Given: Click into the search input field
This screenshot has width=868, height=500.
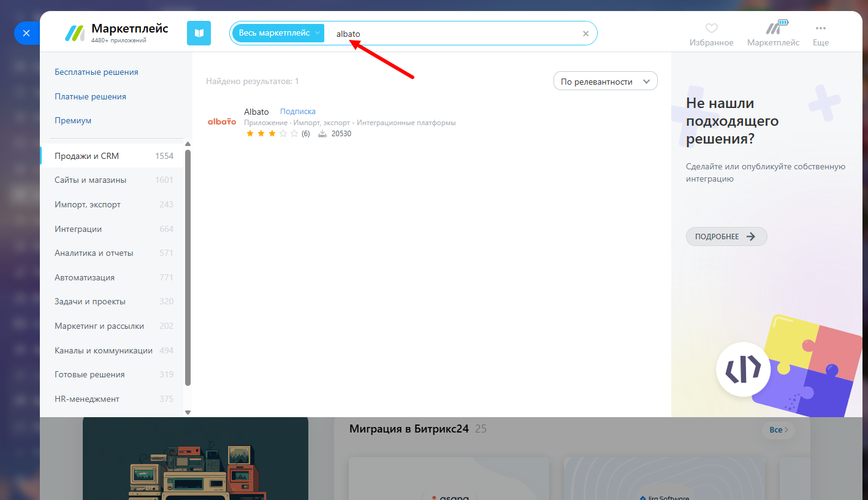Looking at the screenshot, I should [454, 34].
